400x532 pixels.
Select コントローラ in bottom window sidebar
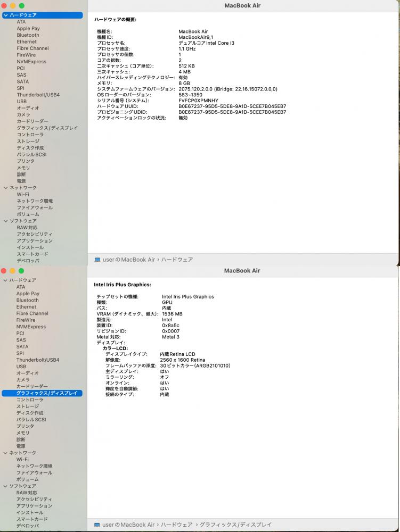30,400
